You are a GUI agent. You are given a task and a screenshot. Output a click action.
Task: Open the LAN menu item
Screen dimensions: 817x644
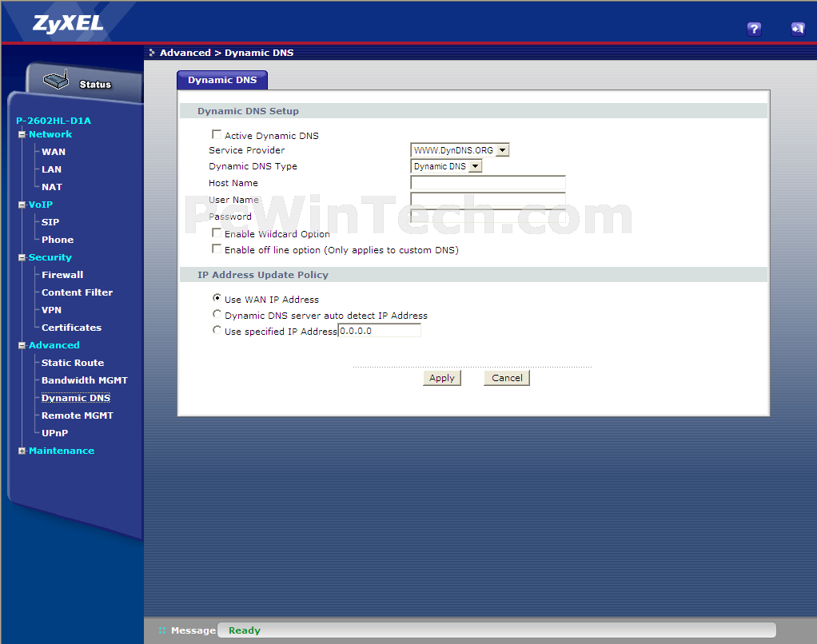point(52,169)
